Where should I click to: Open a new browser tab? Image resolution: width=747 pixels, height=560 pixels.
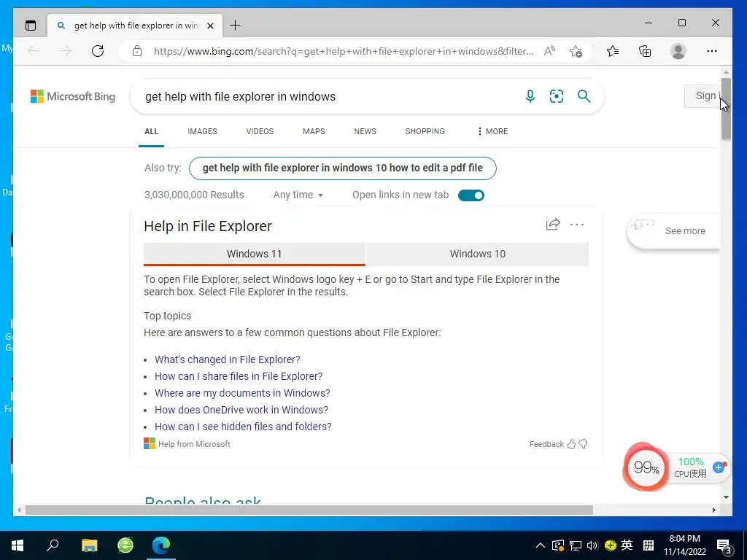click(x=235, y=26)
